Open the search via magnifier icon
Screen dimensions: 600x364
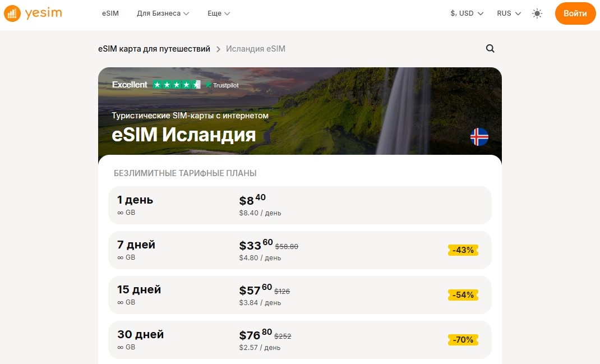coord(490,49)
